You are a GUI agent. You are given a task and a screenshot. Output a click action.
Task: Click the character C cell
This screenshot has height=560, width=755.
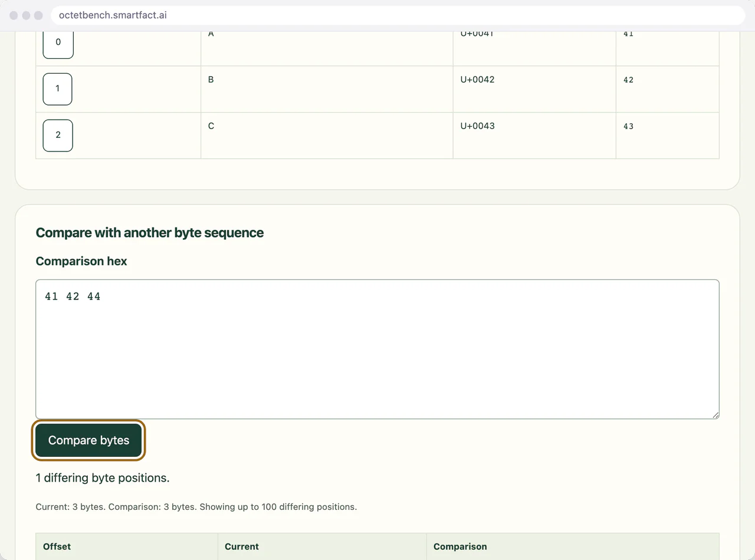327,136
